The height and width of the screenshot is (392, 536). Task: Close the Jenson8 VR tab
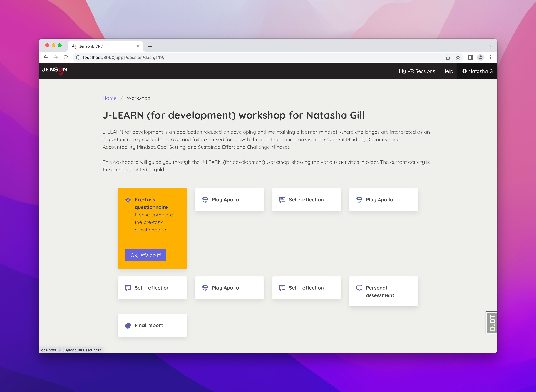point(138,46)
